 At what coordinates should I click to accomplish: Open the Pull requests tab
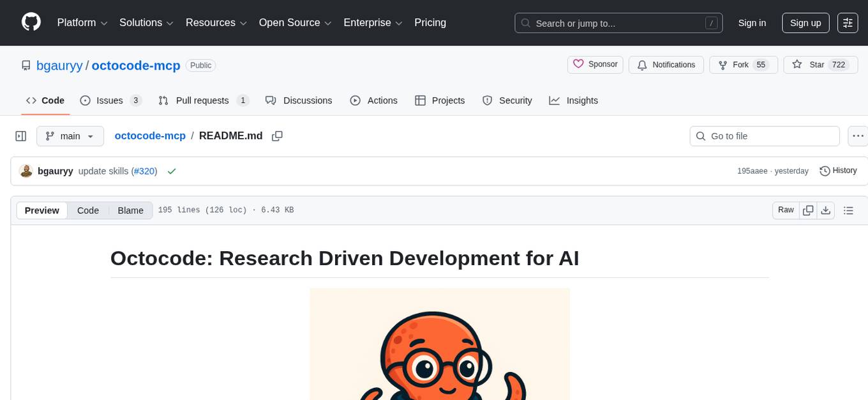pos(202,100)
